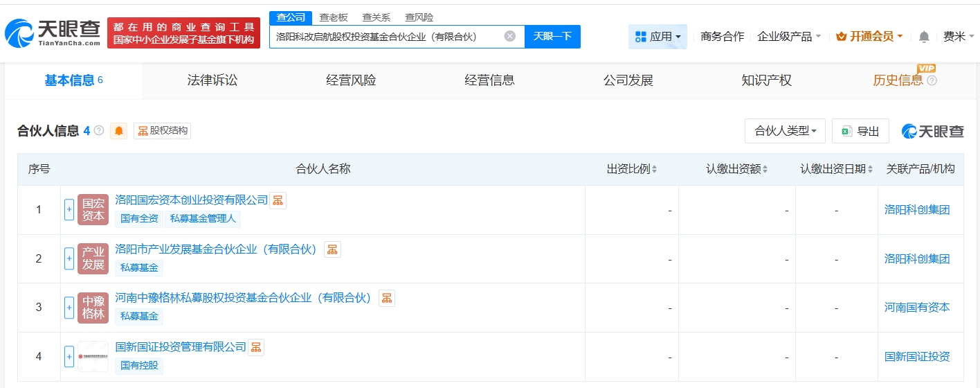Expand the 企业级产品 dropdown
Screen dimensions: 980x388
coord(789,37)
